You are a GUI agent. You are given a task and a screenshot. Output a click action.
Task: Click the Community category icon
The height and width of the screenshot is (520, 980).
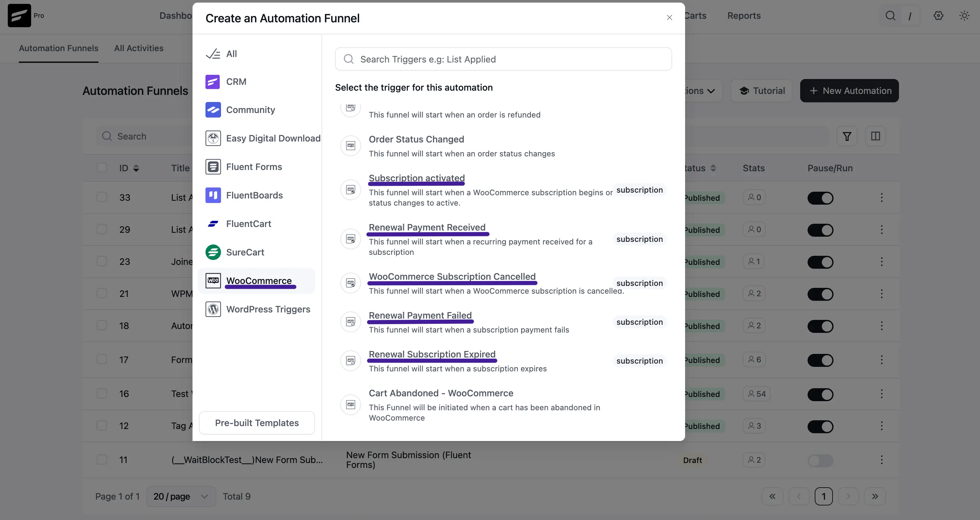213,110
